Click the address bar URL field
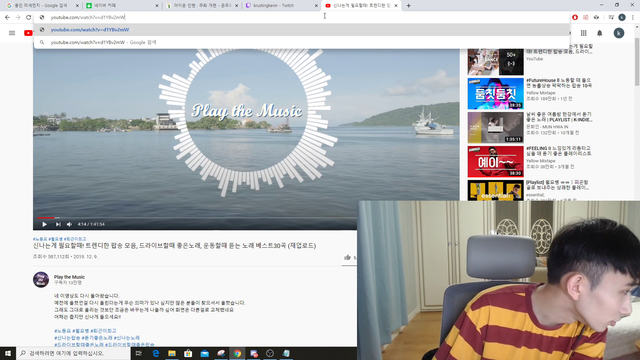This screenshot has height=360, width=640. point(302,17)
